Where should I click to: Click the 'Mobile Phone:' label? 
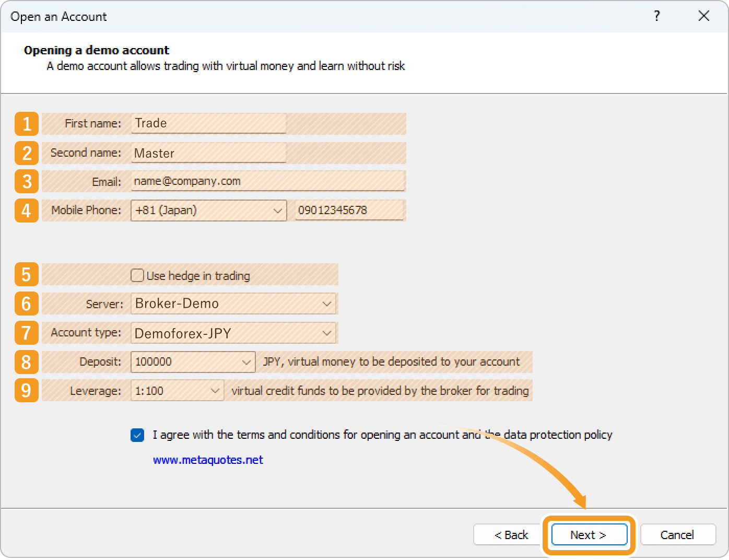(x=86, y=210)
